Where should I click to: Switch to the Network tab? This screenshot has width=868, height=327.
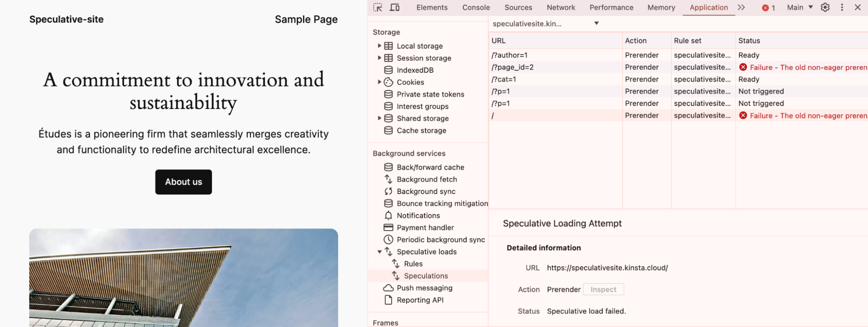(561, 7)
